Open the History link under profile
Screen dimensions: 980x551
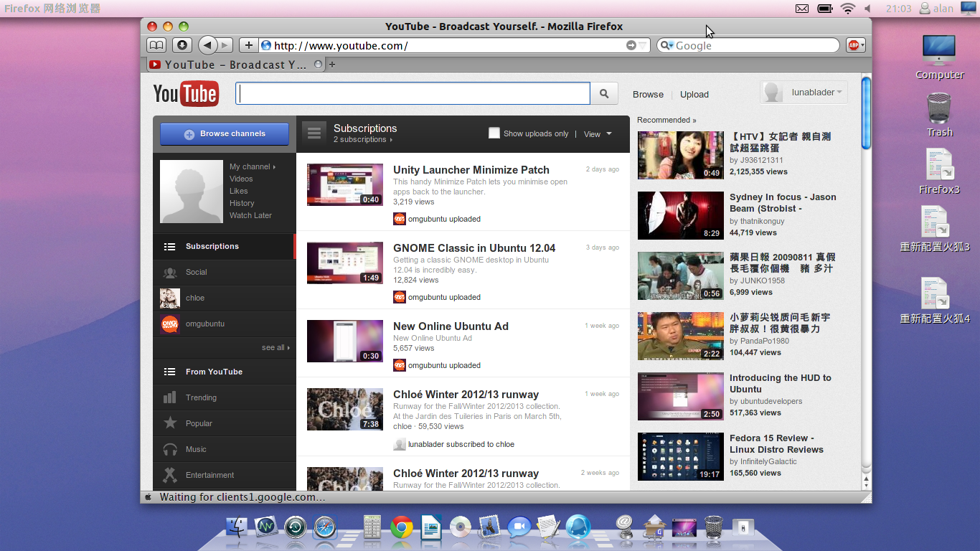pos(242,203)
